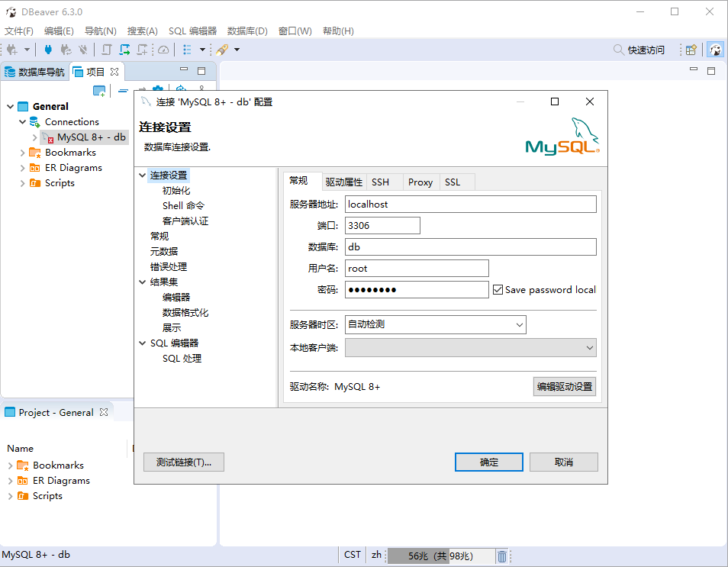
Task: Collapse the Connections folder
Action: pyautogui.click(x=22, y=121)
